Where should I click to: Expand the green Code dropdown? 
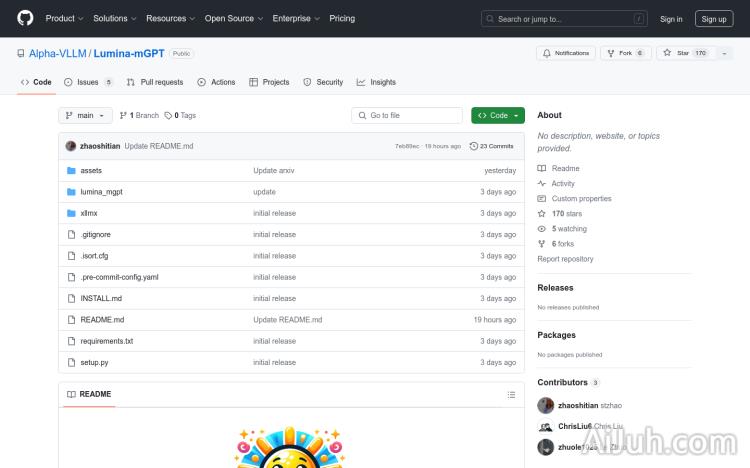(498, 115)
